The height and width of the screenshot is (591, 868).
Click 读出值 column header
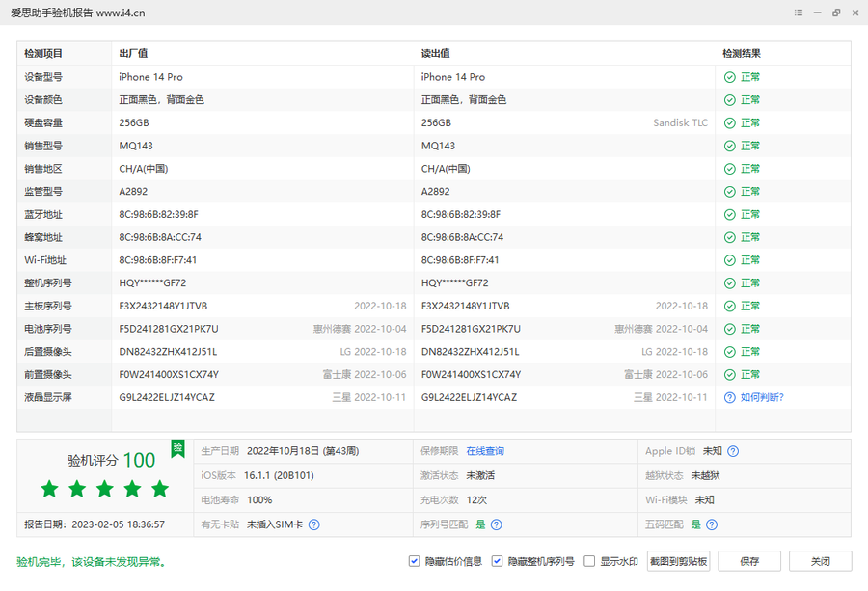tap(436, 54)
